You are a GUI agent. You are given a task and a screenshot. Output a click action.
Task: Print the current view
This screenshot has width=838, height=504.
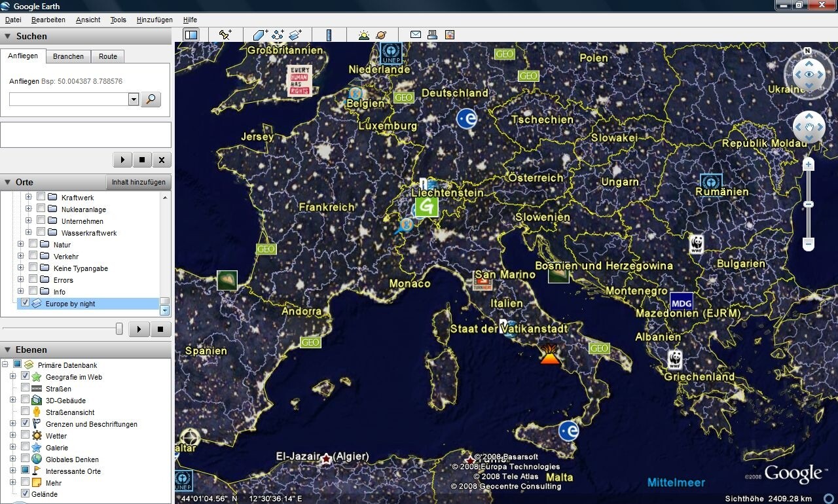pyautogui.click(x=432, y=35)
